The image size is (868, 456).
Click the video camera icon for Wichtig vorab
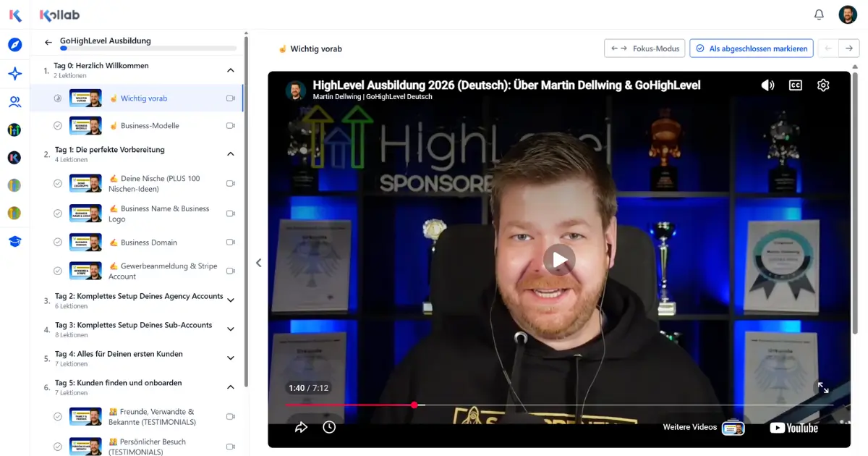231,98
